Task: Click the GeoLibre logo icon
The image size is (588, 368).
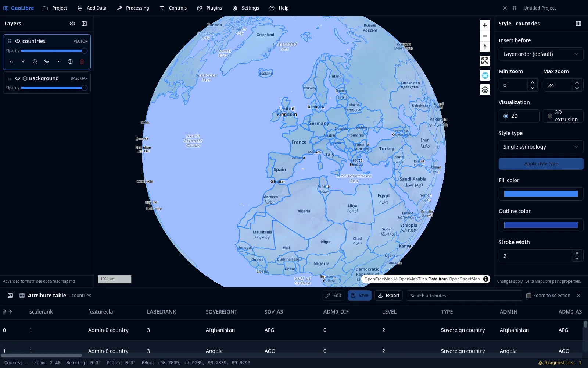Action: (6, 8)
